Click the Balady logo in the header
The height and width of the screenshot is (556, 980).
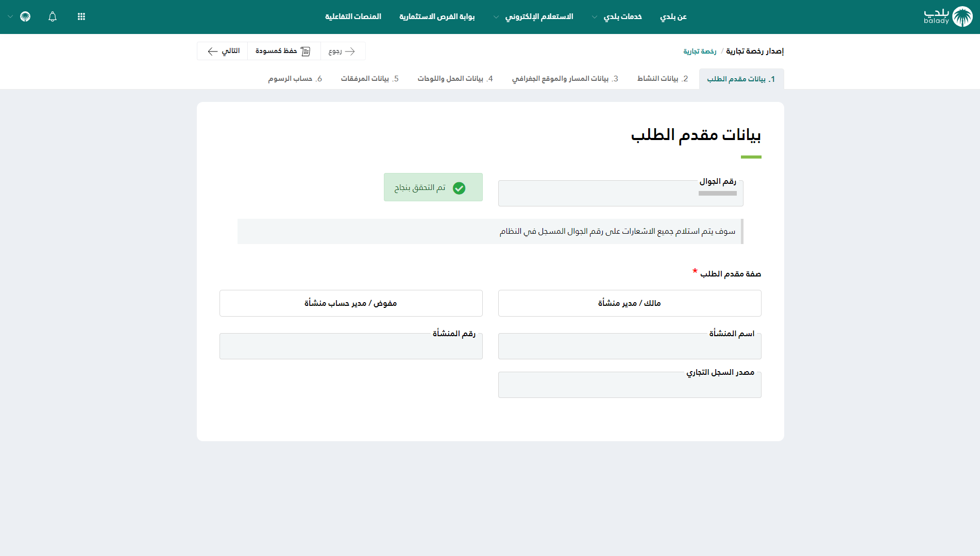point(948,16)
